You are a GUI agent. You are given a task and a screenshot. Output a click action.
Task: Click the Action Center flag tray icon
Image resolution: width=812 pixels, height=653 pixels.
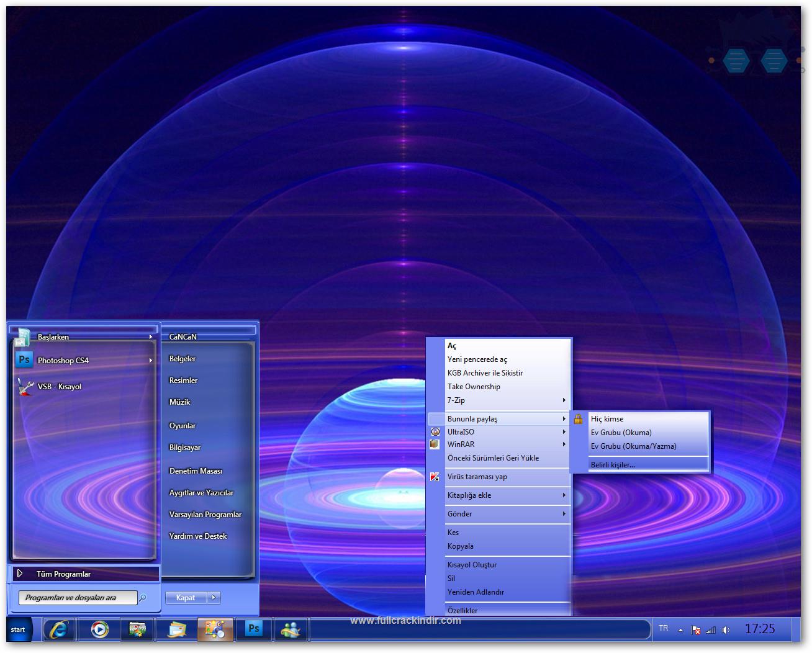pos(696,630)
